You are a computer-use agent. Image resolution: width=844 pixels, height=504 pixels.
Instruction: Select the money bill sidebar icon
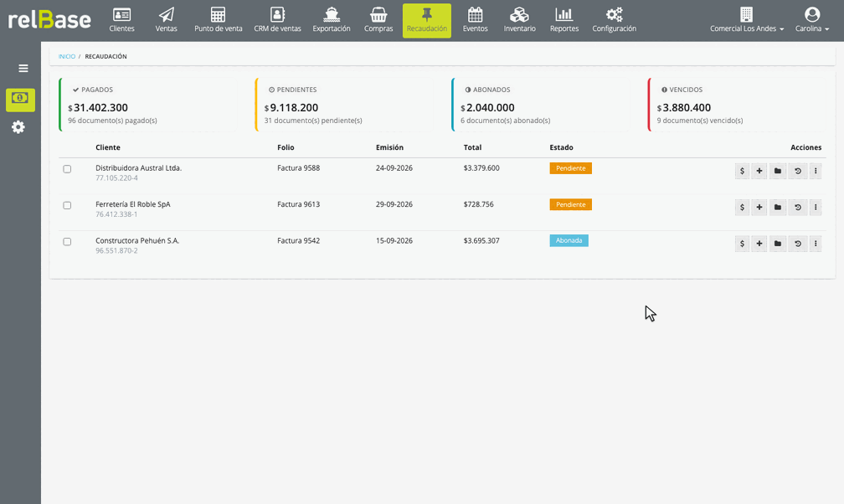(20, 100)
